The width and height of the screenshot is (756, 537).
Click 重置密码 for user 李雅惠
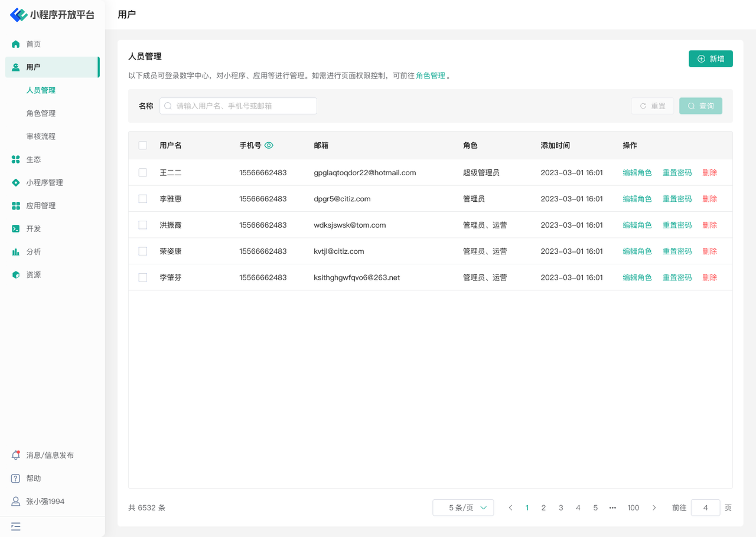pyautogui.click(x=677, y=199)
